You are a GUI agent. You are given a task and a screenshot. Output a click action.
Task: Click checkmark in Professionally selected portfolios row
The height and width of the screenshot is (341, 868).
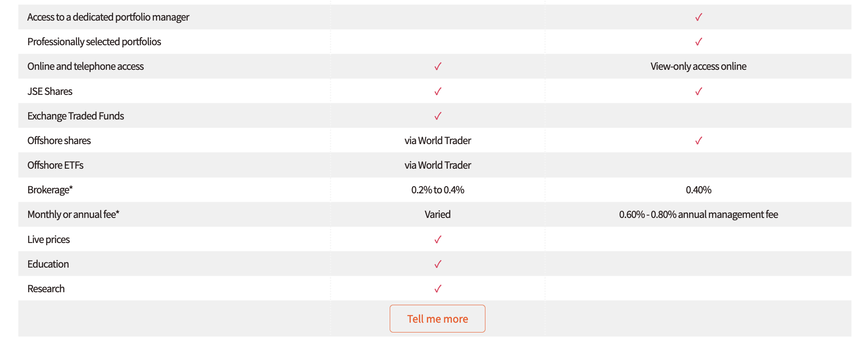click(x=699, y=42)
